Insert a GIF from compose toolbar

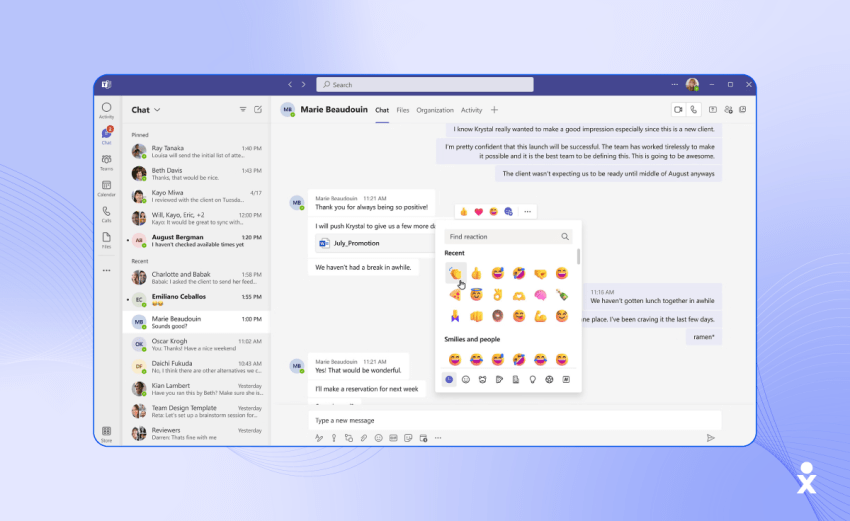click(x=393, y=438)
